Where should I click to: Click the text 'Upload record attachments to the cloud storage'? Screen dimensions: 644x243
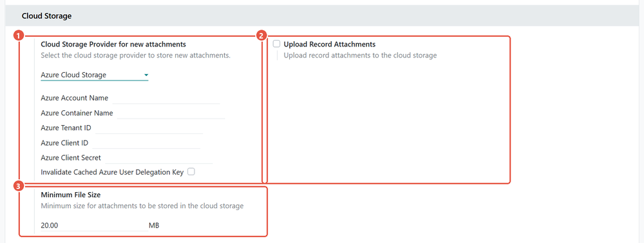pyautogui.click(x=360, y=55)
